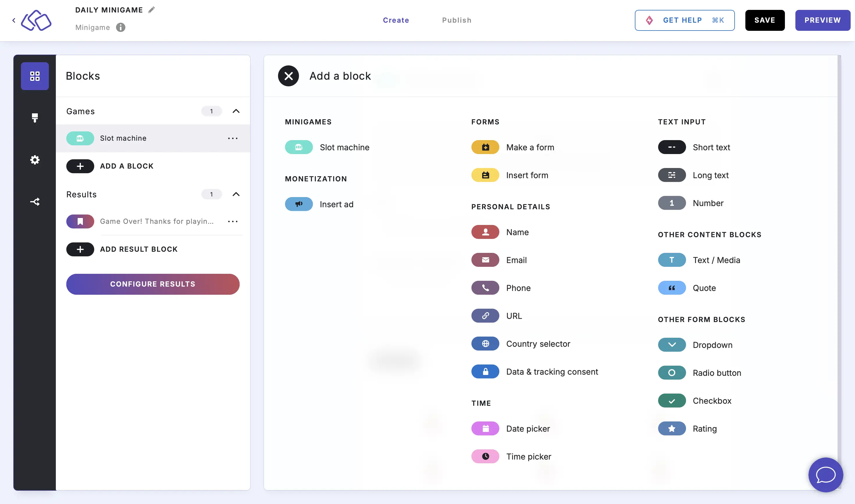The width and height of the screenshot is (855, 504).
Task: Click the Make a form icon
Action: [485, 146]
